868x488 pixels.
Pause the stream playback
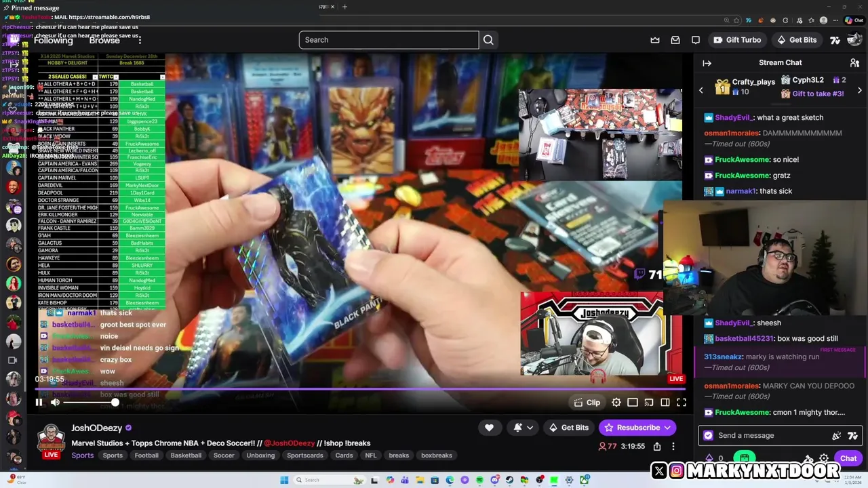[x=39, y=403]
